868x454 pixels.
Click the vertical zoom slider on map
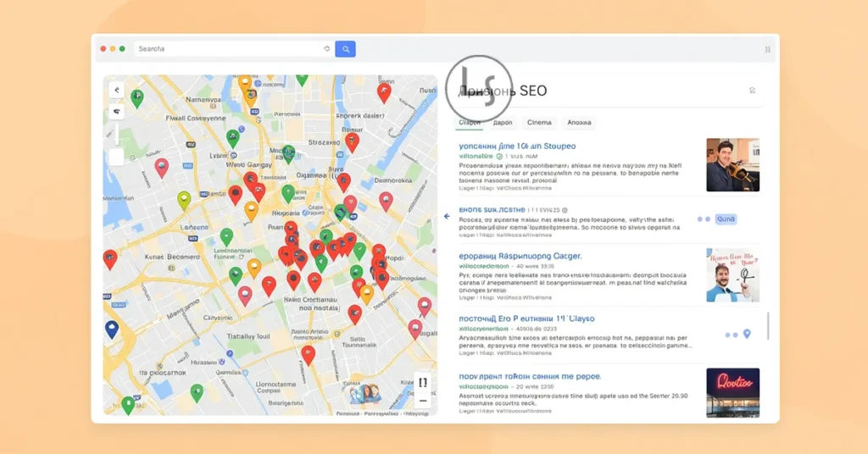(117, 135)
